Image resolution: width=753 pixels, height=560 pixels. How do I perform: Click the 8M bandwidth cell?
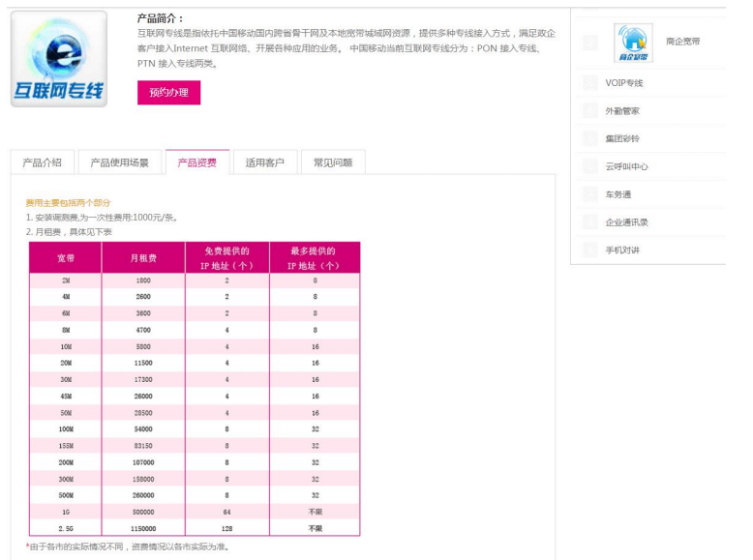[66, 330]
